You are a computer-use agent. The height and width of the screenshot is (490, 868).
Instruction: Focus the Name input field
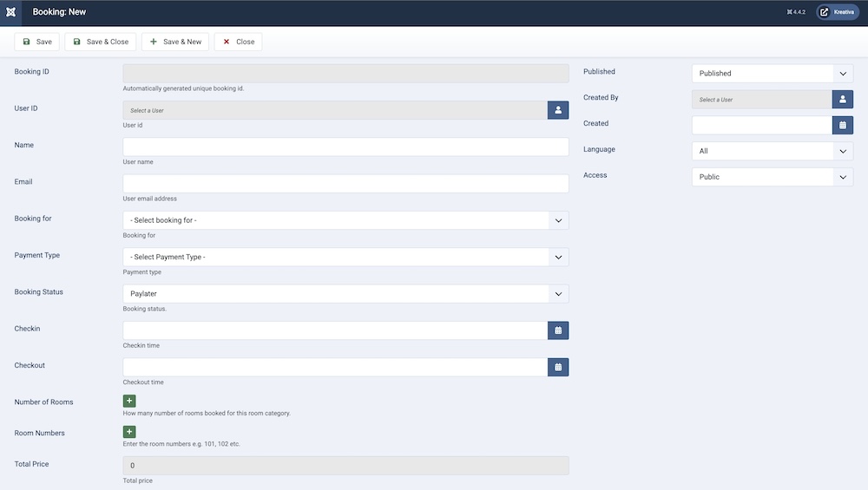point(345,147)
